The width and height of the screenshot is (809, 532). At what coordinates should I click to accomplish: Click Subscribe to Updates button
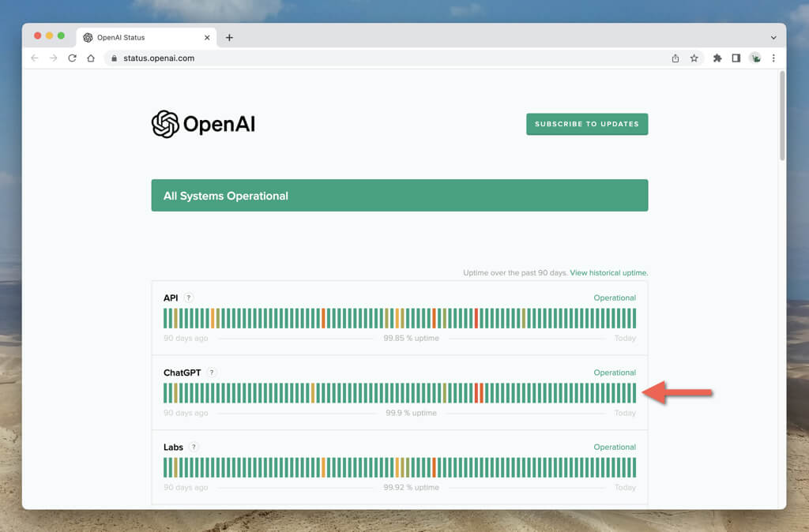coord(587,124)
